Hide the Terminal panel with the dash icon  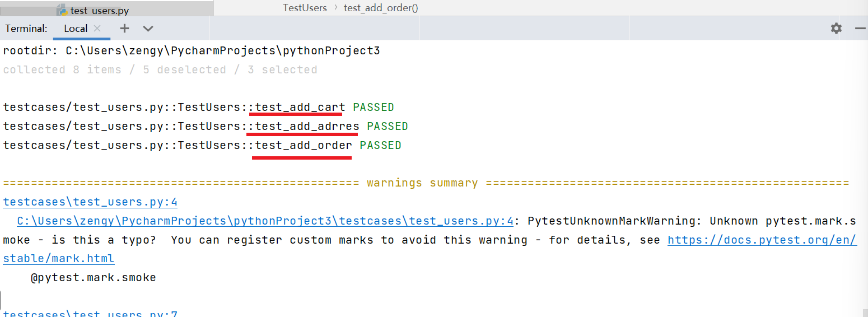[861, 29]
